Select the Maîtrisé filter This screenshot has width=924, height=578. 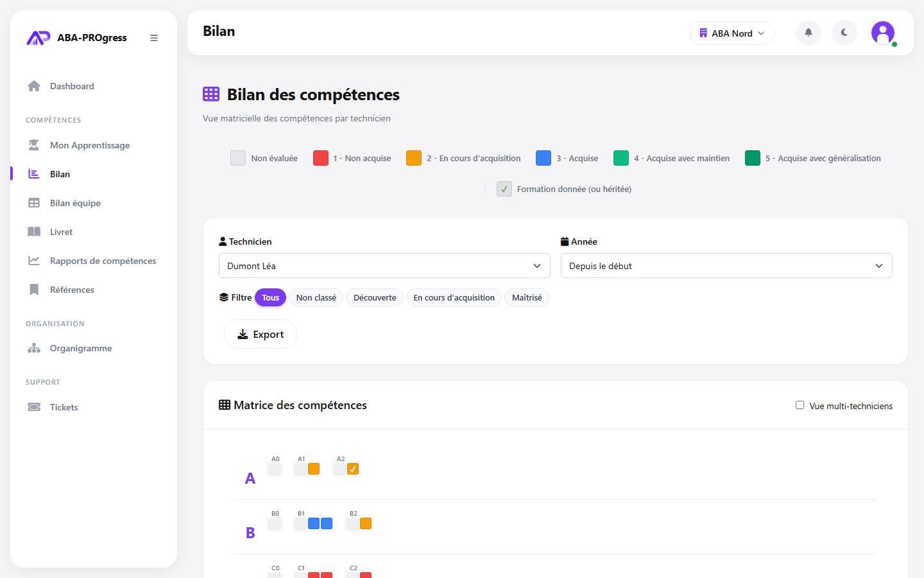(x=527, y=297)
